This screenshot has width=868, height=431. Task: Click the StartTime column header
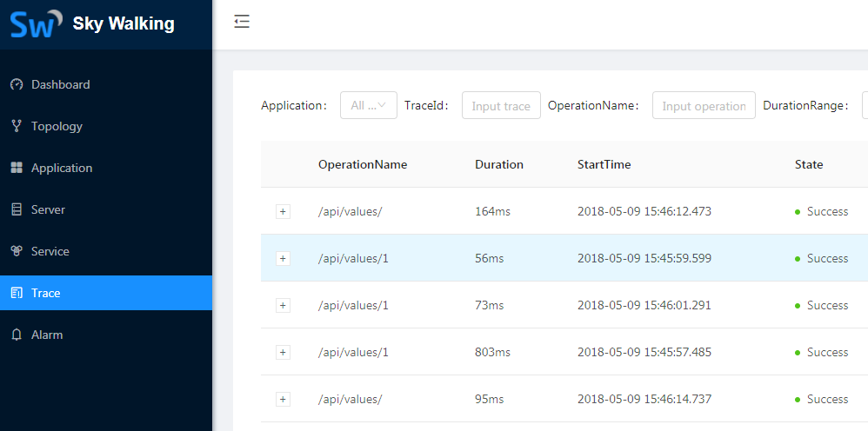tap(604, 164)
